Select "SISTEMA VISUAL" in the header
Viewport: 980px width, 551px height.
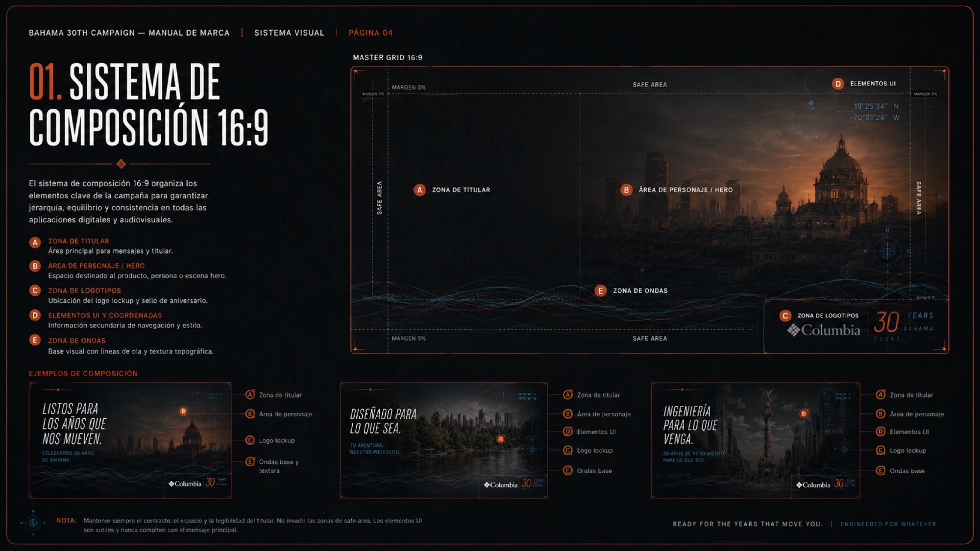[x=289, y=33]
